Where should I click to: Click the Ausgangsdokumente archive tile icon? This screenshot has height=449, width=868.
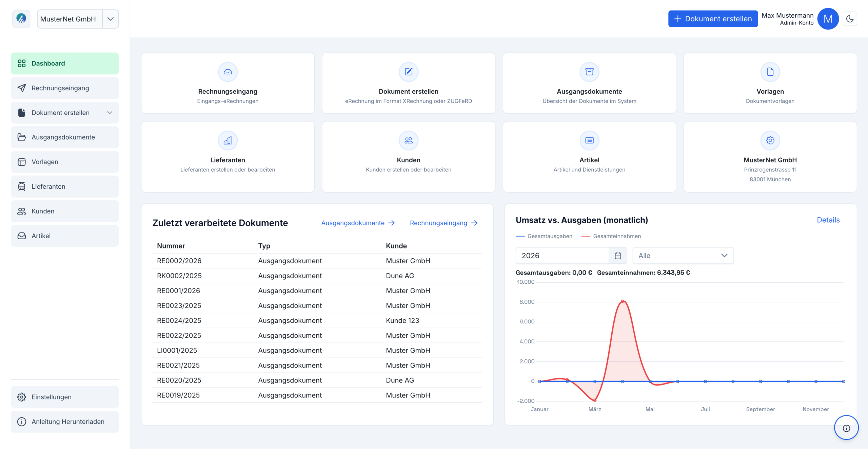[x=589, y=72]
